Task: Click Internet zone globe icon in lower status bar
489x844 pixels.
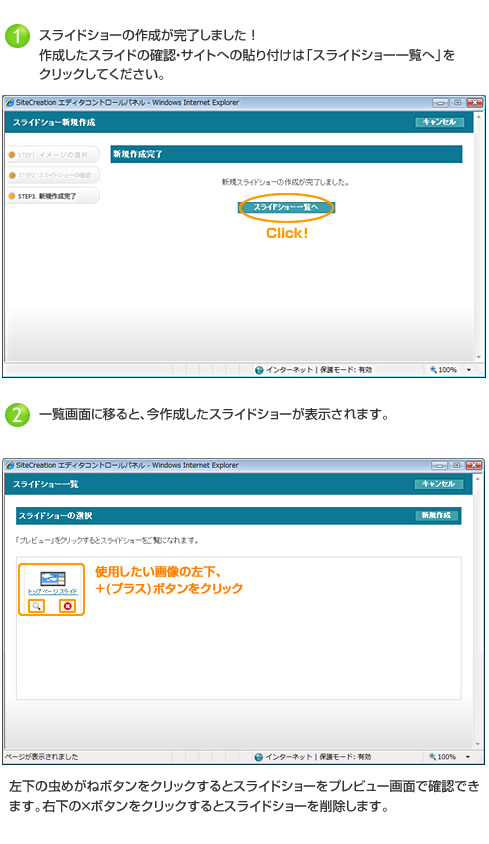Action: (259, 757)
